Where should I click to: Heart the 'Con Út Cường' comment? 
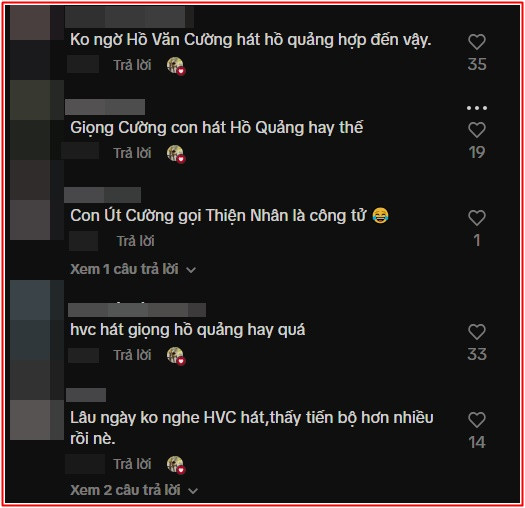click(477, 218)
